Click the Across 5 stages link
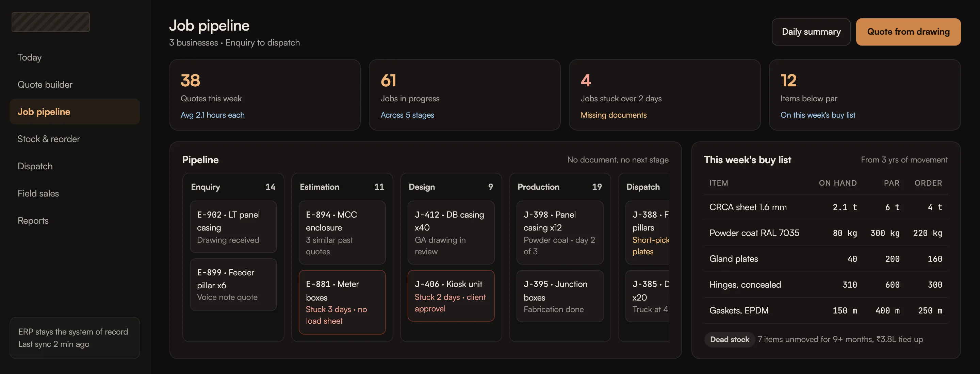 pos(407,115)
